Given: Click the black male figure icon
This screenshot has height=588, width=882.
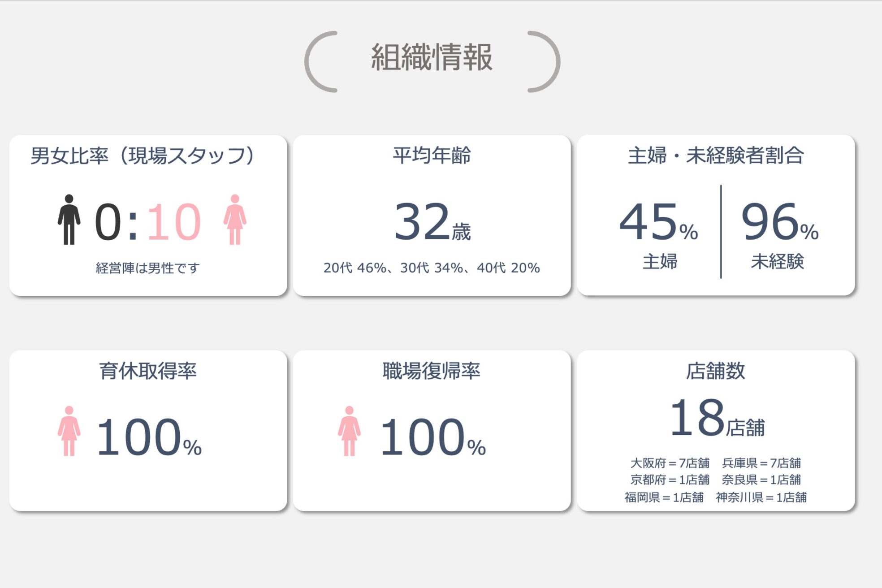Looking at the screenshot, I should coord(69,220).
